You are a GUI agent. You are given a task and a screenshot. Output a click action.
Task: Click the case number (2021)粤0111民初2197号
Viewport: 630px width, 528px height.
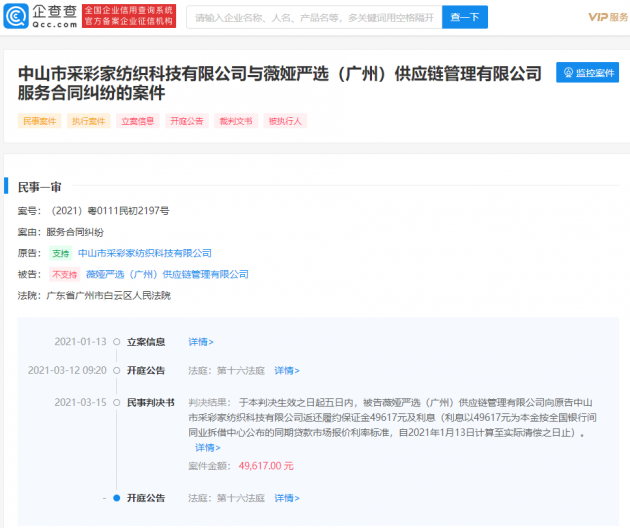(x=108, y=211)
